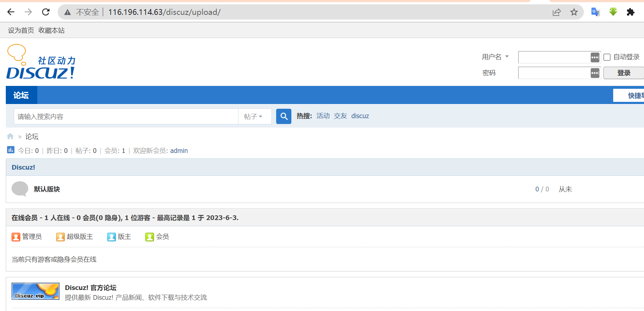Open the green download arrow extension

613,12
